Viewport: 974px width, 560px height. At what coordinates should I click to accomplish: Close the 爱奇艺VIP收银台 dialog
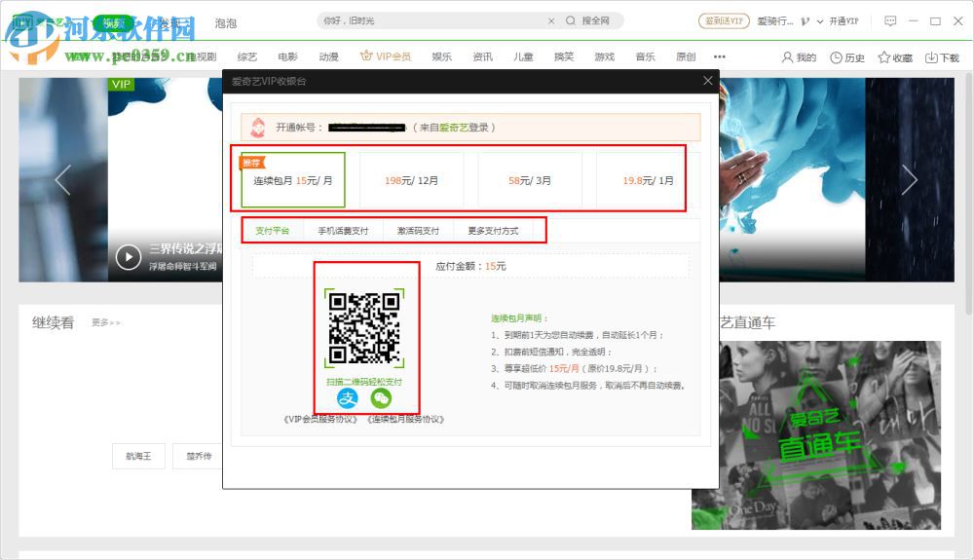pyautogui.click(x=707, y=81)
